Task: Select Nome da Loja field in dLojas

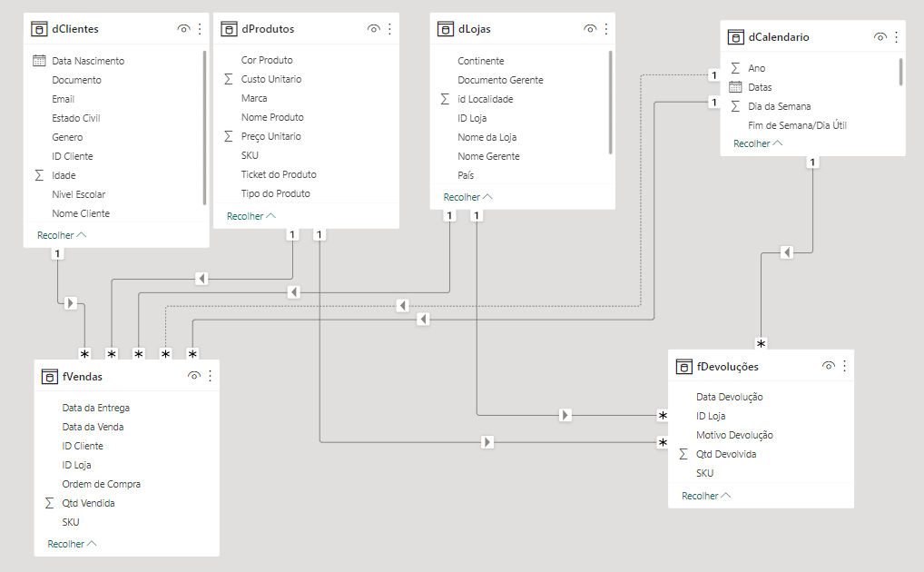Action: [x=487, y=137]
